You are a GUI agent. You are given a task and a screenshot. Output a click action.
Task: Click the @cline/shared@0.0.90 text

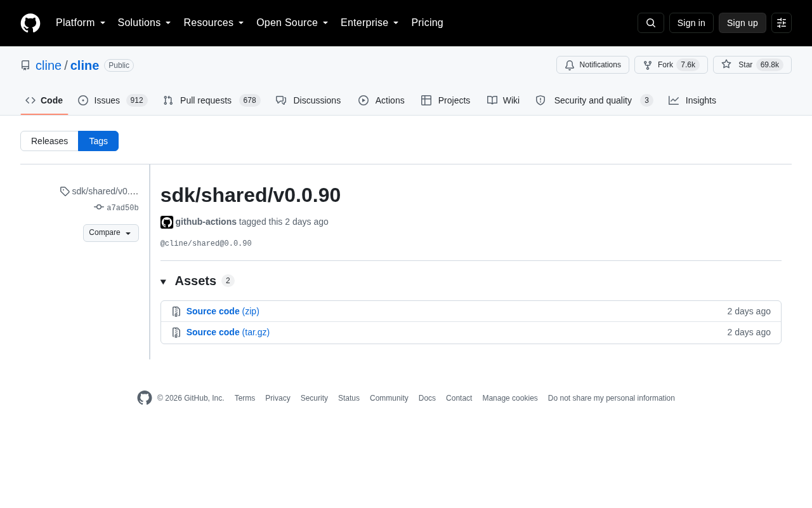(x=206, y=244)
